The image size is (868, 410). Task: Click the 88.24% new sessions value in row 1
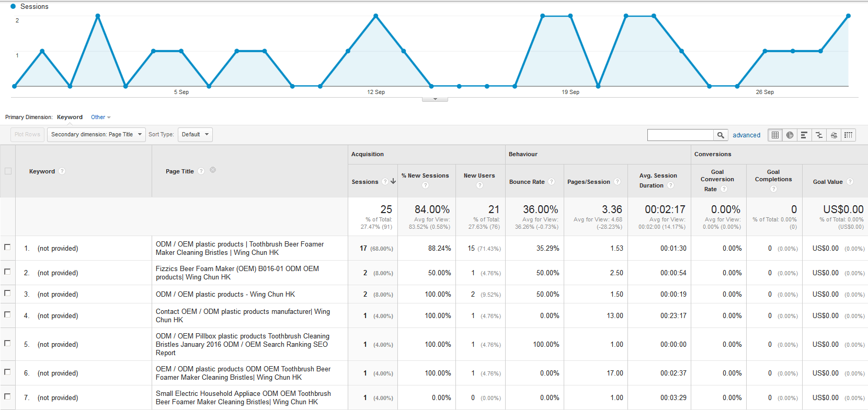click(439, 248)
